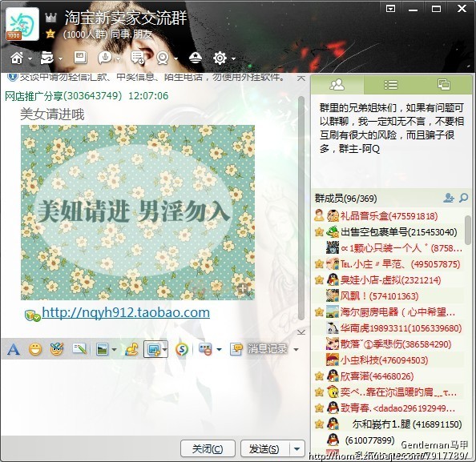Open the group album icon
The image size is (476, 462).
pos(80,58)
